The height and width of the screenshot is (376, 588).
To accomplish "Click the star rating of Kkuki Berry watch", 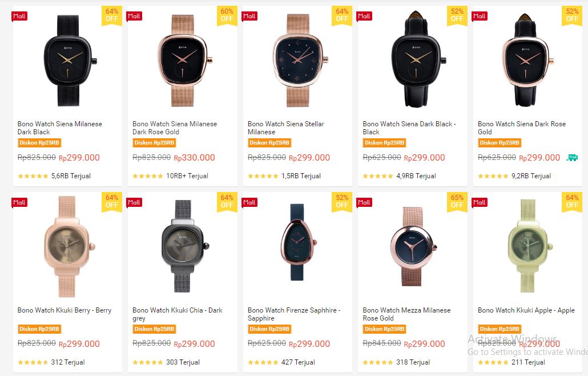I will pyautogui.click(x=33, y=362).
